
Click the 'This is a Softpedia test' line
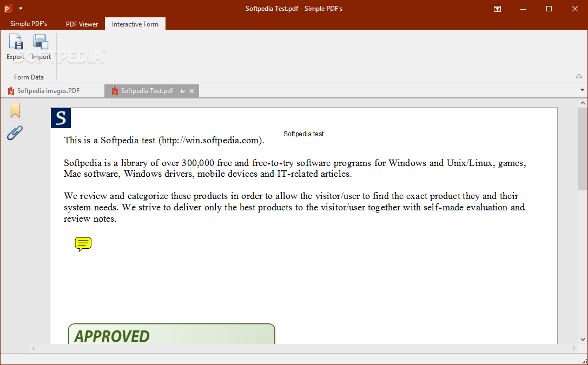(x=164, y=140)
